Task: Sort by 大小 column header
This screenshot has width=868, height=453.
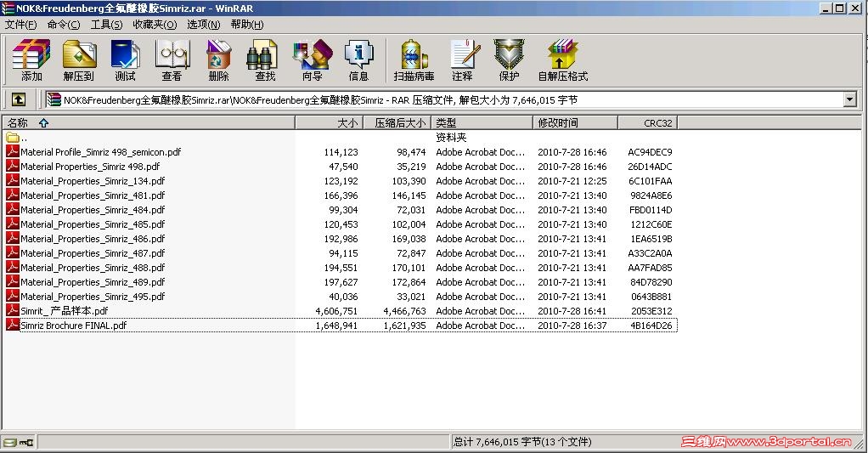Action: click(330, 123)
